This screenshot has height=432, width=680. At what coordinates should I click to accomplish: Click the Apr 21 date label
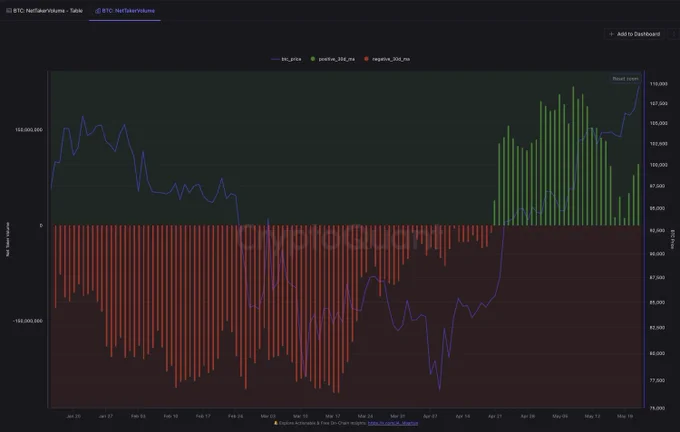pyautogui.click(x=495, y=416)
